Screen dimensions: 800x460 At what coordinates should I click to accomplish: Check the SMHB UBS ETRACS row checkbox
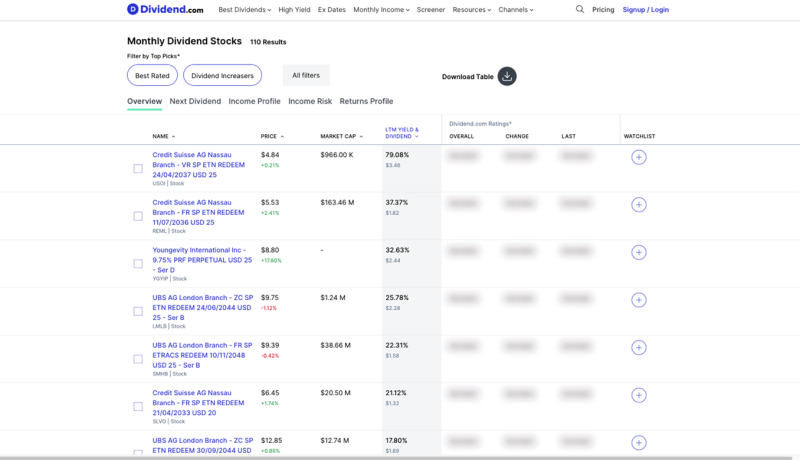138,359
